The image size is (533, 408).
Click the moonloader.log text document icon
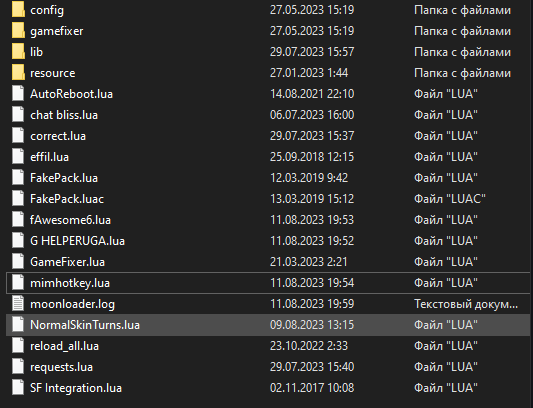[18, 304]
